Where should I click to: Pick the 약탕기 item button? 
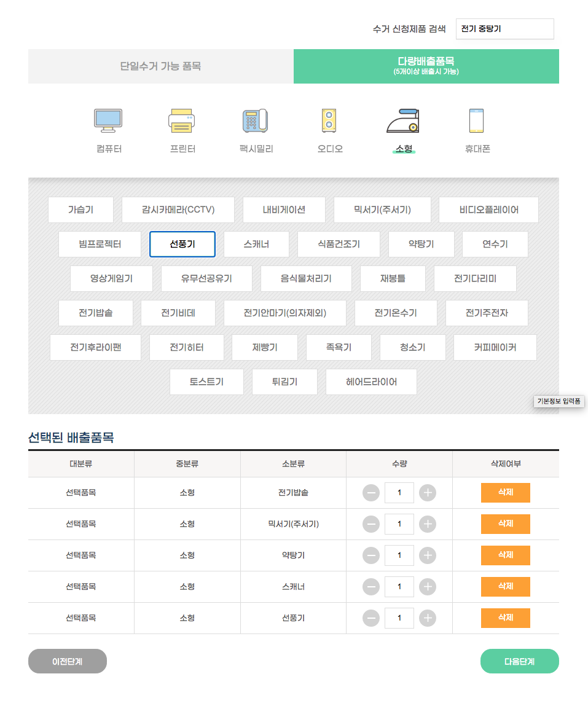tap(421, 244)
